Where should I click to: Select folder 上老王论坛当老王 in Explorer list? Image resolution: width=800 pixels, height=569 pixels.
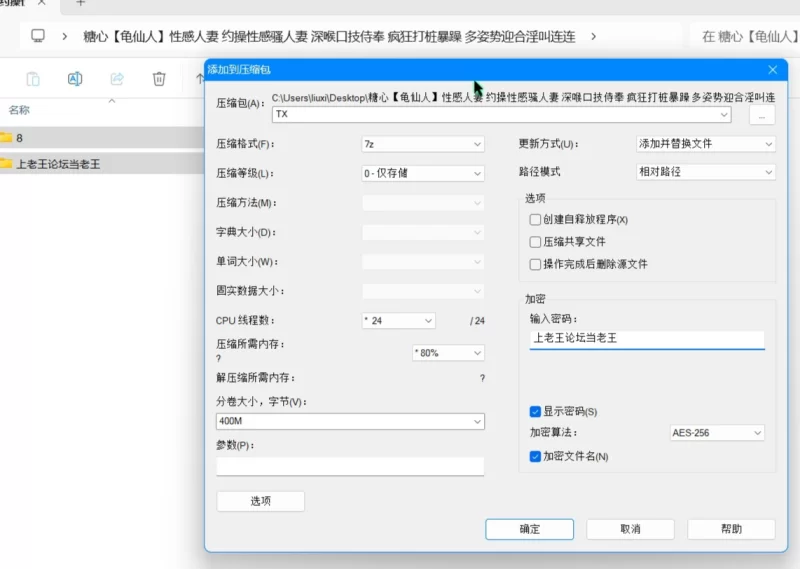[102, 164]
